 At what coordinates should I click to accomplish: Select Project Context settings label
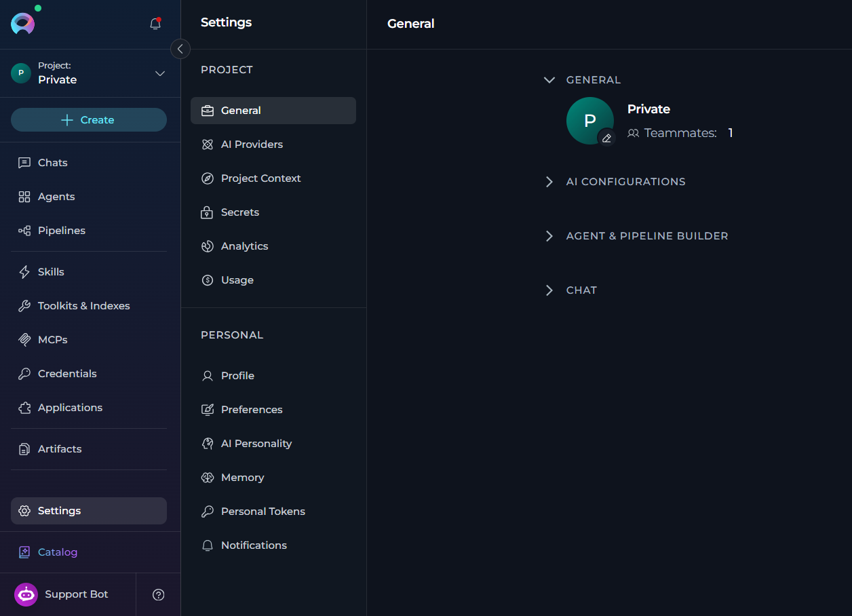tap(261, 178)
